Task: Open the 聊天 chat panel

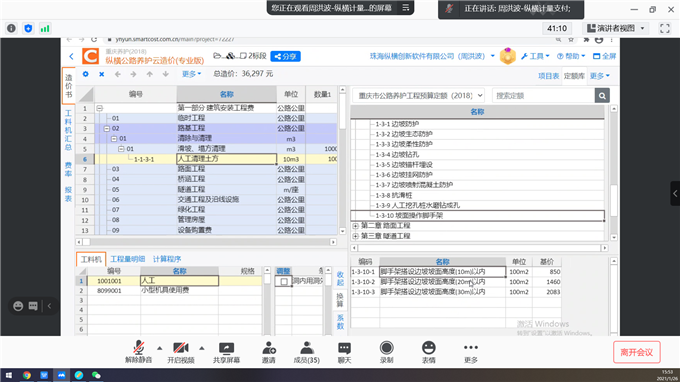Action: [344, 352]
